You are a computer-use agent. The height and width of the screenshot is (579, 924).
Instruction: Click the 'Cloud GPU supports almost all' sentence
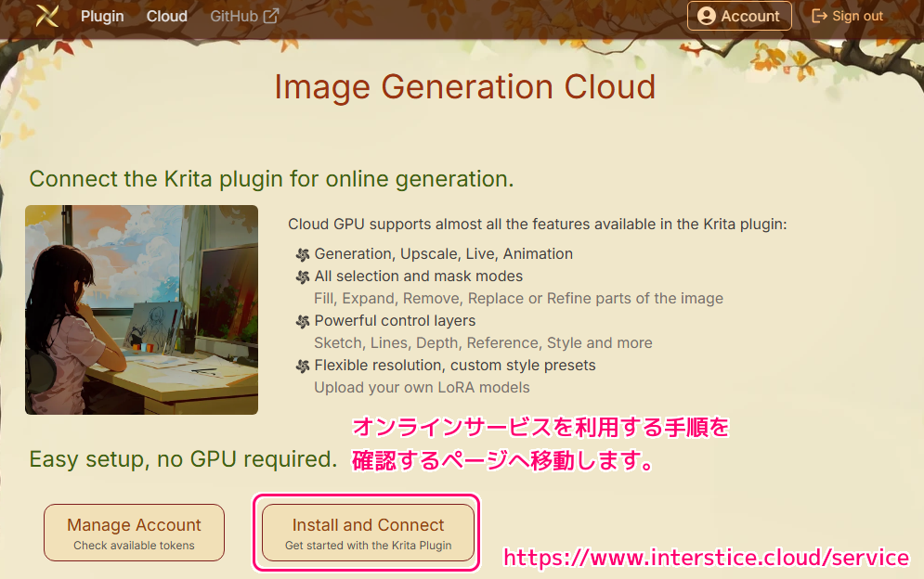(538, 225)
